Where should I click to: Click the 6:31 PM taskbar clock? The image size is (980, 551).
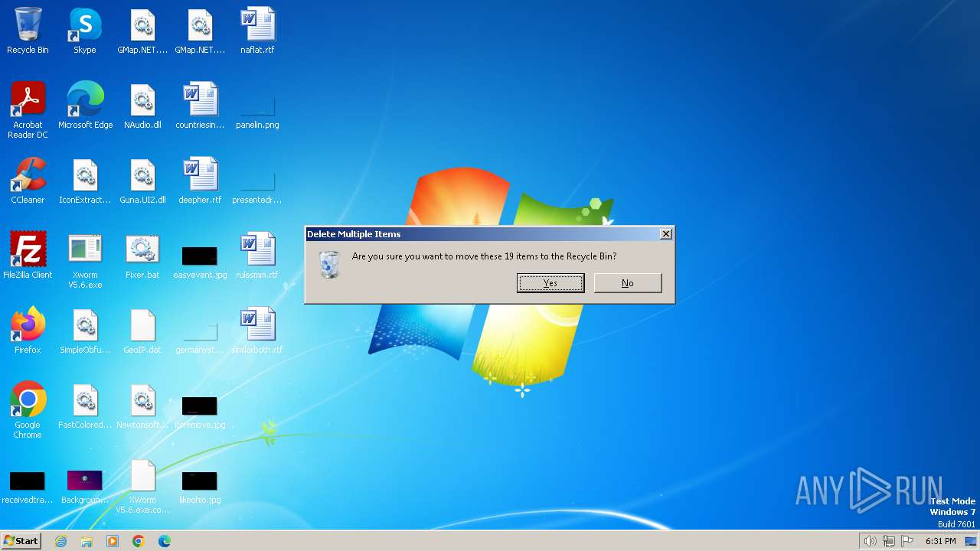tap(940, 541)
